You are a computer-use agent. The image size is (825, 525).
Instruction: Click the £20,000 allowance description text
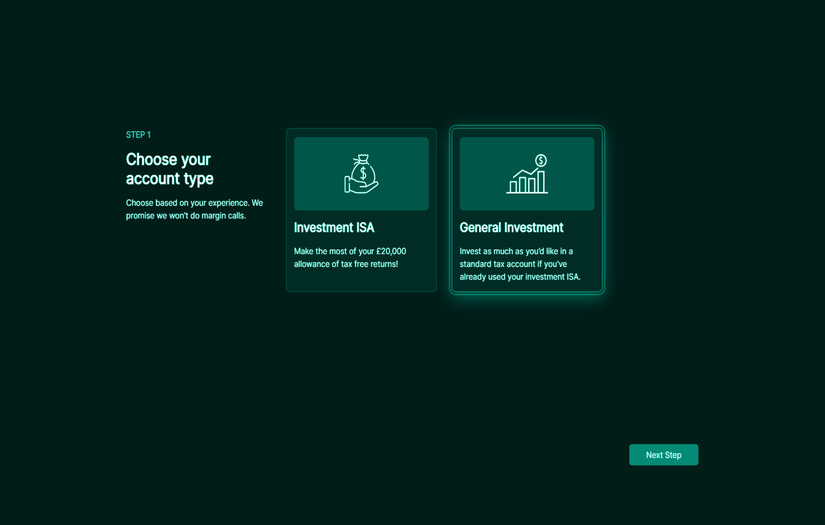click(350, 258)
